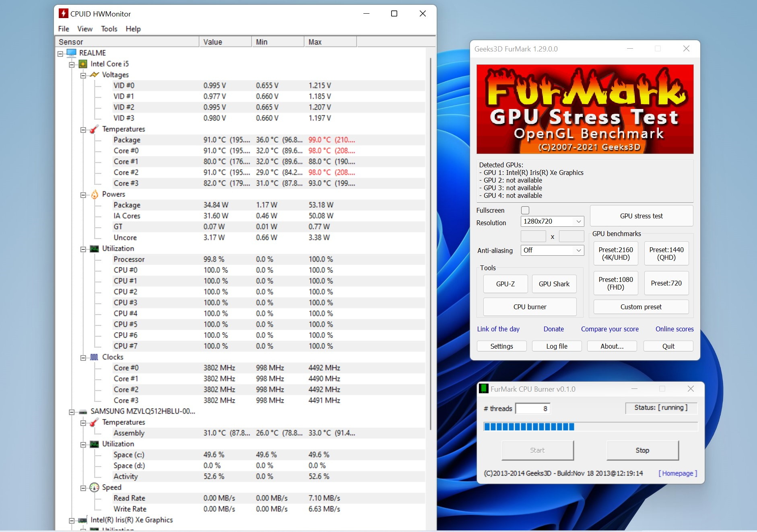This screenshot has width=757, height=532.
Task: Click the Custom preset button
Action: pos(641,307)
